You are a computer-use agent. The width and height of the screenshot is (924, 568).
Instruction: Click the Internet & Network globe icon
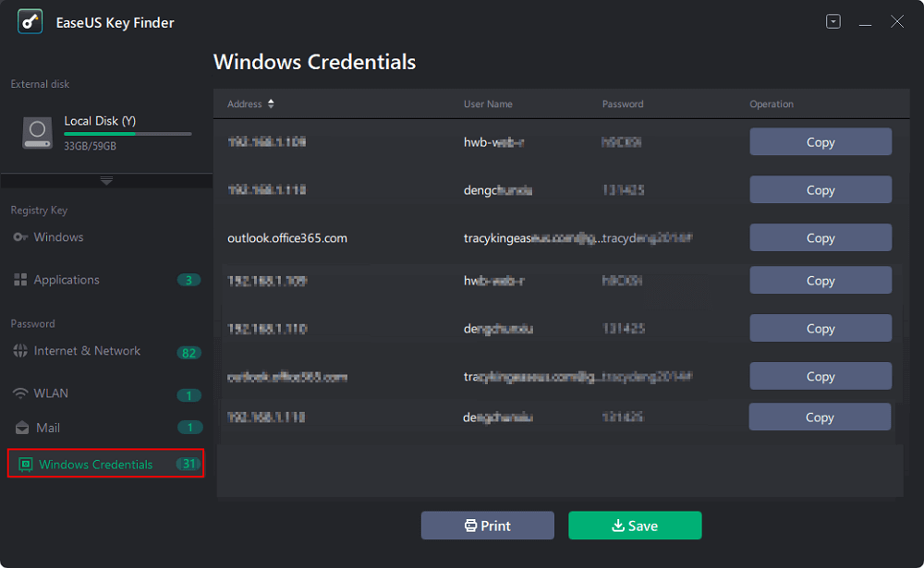coord(20,351)
